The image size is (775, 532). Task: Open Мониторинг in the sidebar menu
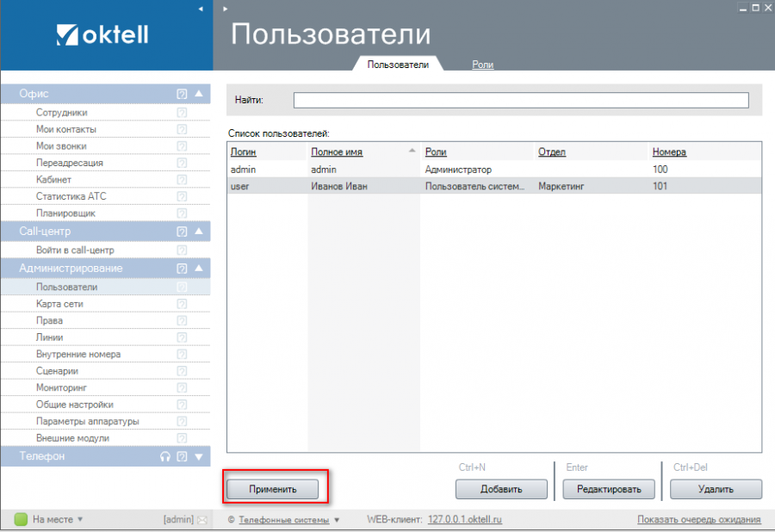pos(60,387)
